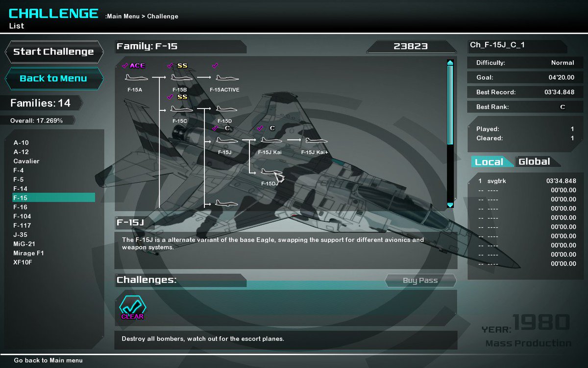588x368 pixels.
Task: Click the Buy Pass button
Action: point(420,281)
